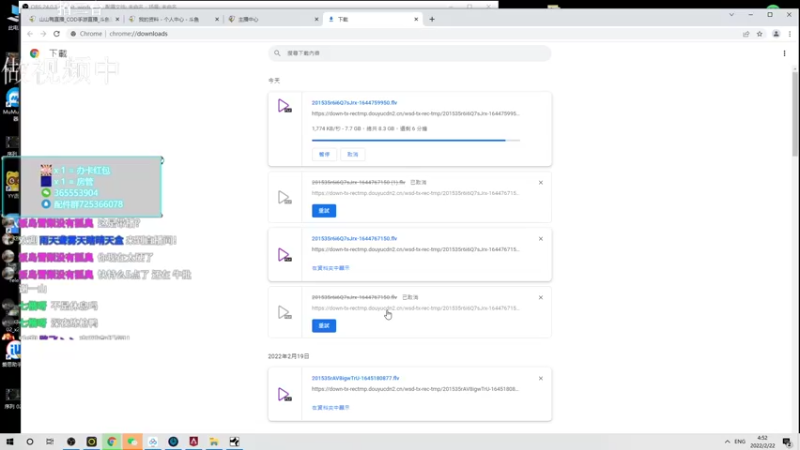Image resolution: width=800 pixels, height=450 pixels.
Task: Click the Cortana search circle in taskbar
Action: pyautogui.click(x=30, y=441)
